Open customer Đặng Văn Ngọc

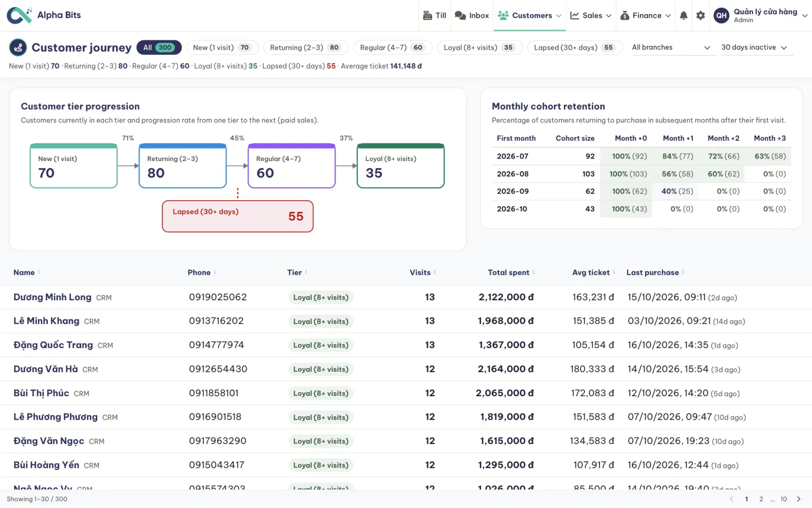point(49,441)
